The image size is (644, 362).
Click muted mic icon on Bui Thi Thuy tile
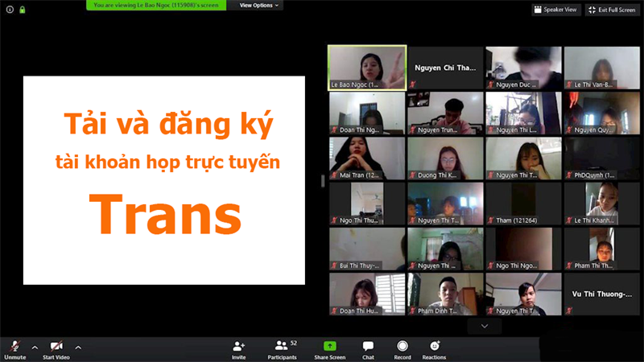point(334,265)
